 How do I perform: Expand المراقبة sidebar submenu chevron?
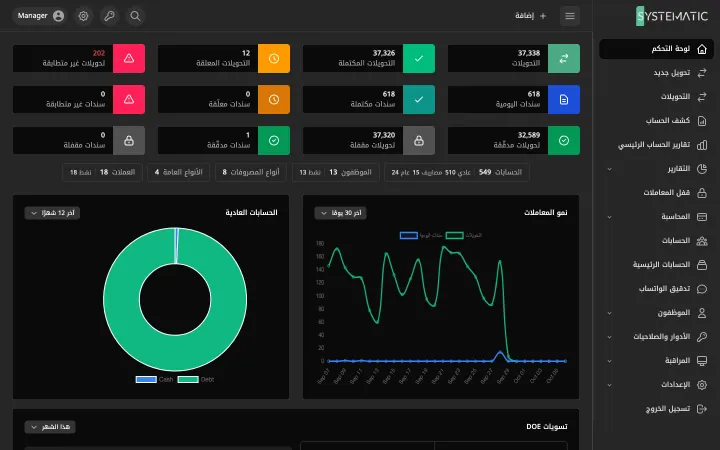[609, 360]
